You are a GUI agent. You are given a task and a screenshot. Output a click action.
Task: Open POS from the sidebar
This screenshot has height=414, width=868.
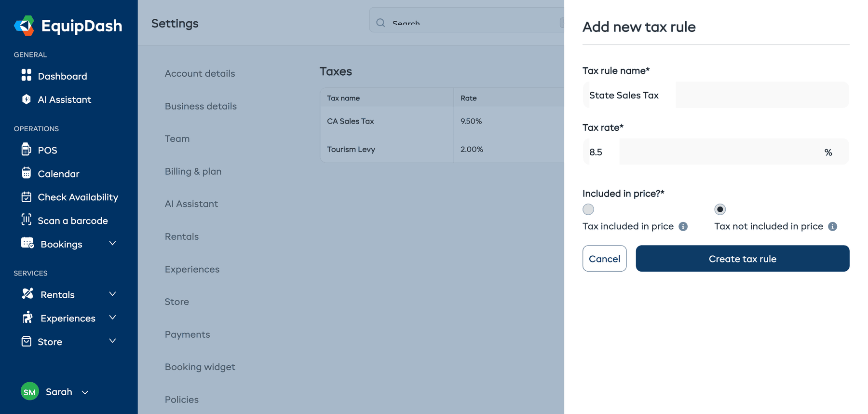pos(47,150)
